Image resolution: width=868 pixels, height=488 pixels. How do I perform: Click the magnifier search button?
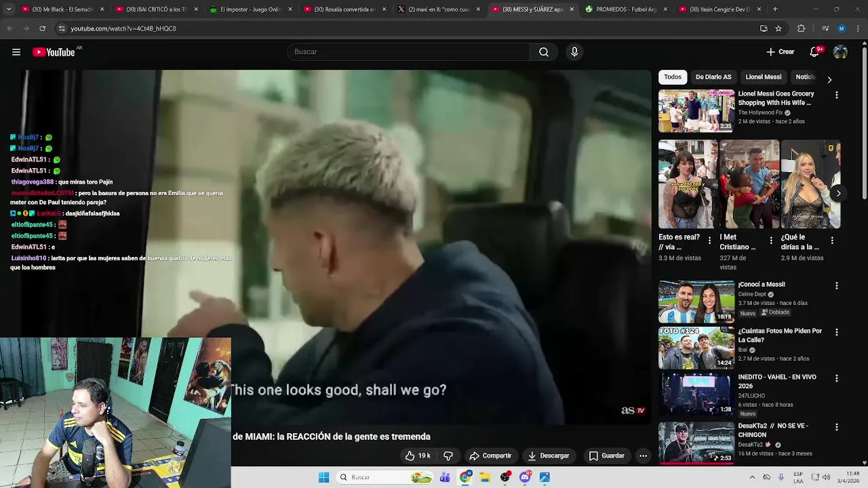coord(544,52)
